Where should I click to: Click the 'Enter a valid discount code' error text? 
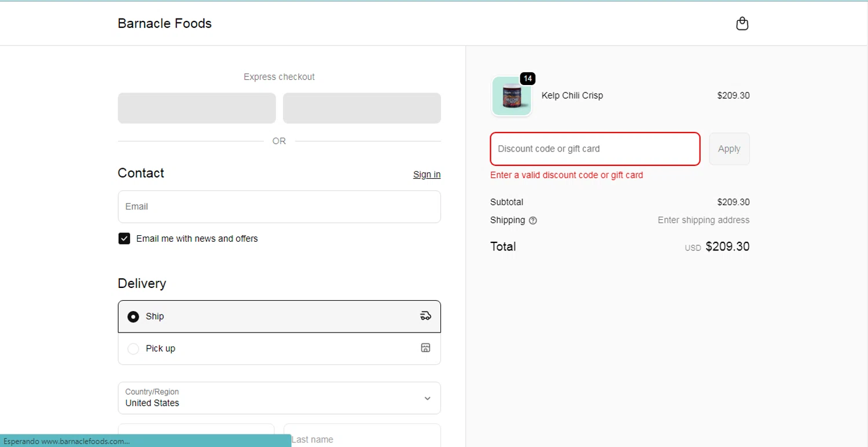[x=567, y=175]
